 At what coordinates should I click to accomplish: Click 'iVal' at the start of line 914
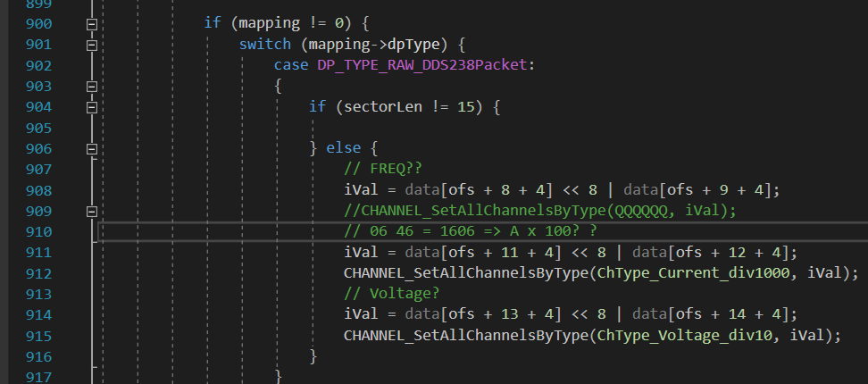361,314
